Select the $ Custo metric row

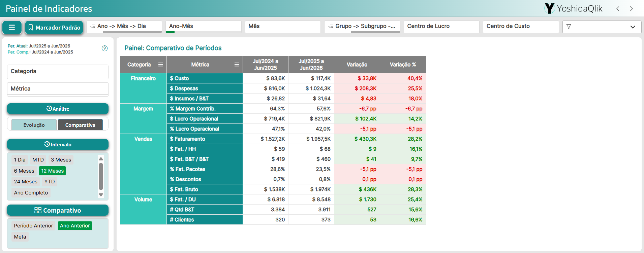(205, 78)
